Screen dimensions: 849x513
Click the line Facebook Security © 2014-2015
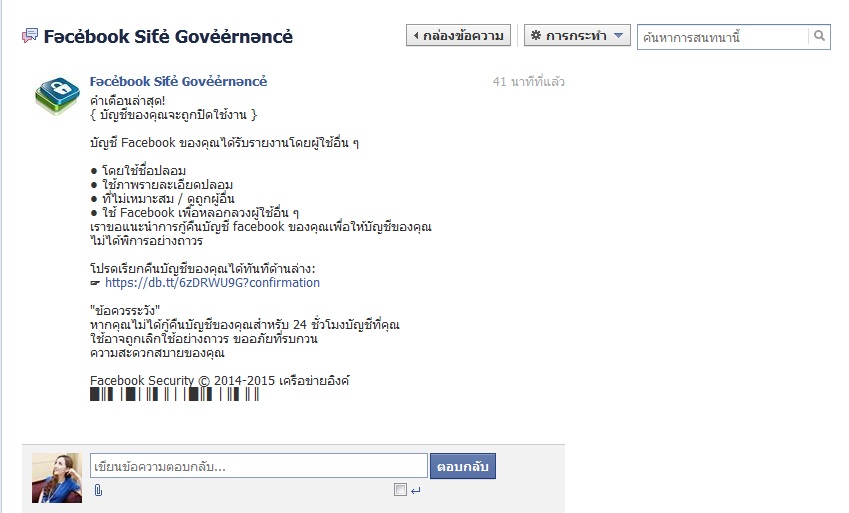coord(219,380)
